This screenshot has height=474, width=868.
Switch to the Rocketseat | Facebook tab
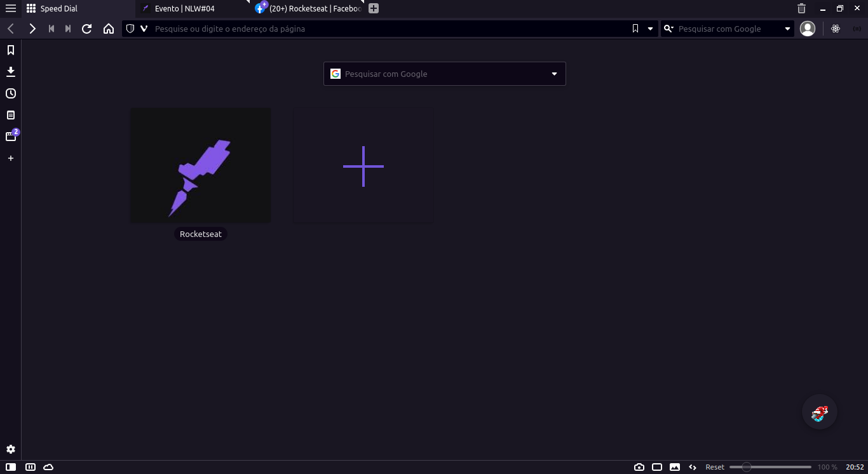[308, 9]
